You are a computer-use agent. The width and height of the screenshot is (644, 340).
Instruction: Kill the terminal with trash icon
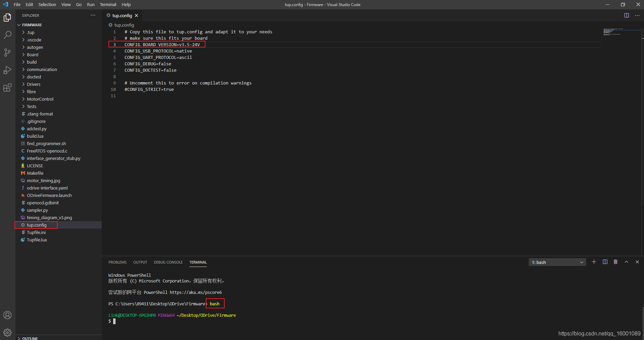(x=616, y=262)
